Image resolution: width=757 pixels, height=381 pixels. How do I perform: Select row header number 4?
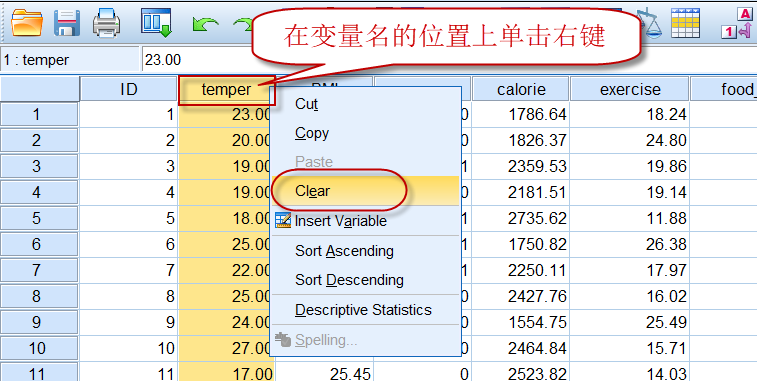click(39, 193)
